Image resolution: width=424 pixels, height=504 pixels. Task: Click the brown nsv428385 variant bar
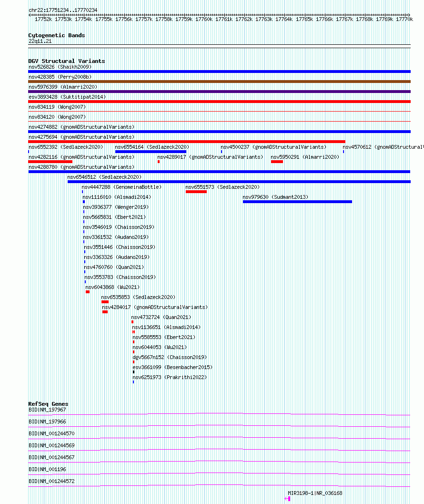coord(220,82)
